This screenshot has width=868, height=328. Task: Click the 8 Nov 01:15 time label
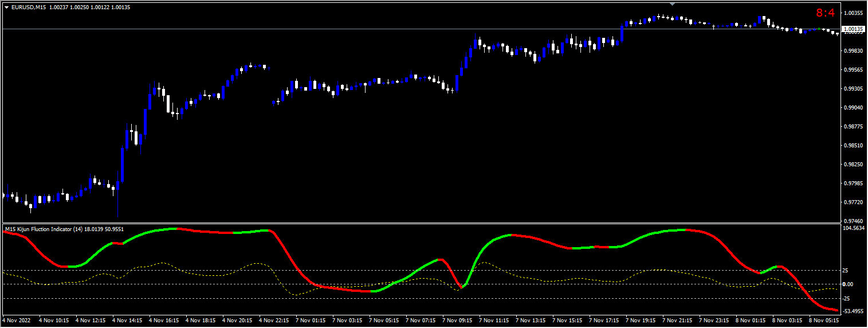coord(752,321)
